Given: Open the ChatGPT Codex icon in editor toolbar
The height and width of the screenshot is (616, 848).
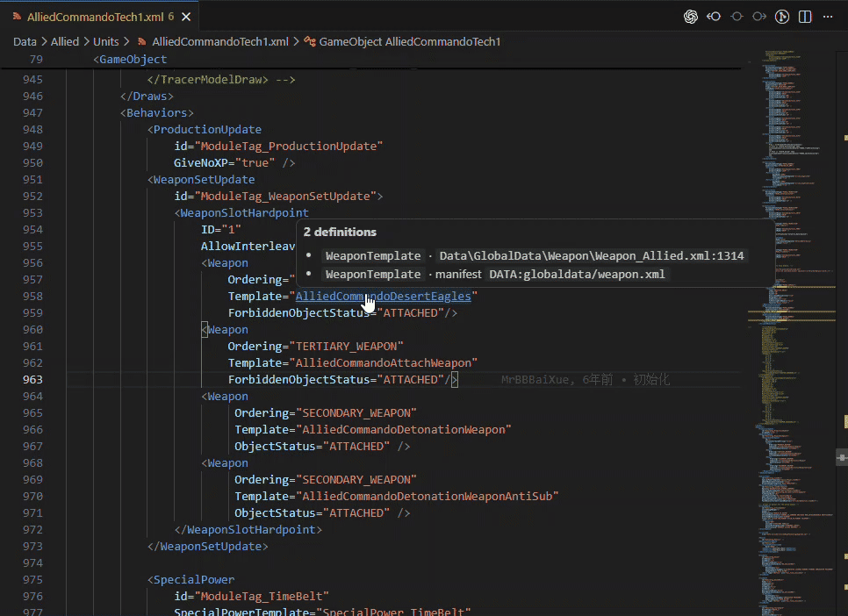Looking at the screenshot, I should (691, 17).
